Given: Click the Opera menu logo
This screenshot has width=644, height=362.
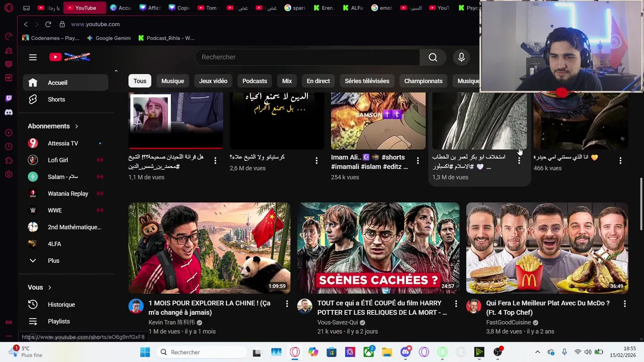Looking at the screenshot, I should click(x=9, y=8).
